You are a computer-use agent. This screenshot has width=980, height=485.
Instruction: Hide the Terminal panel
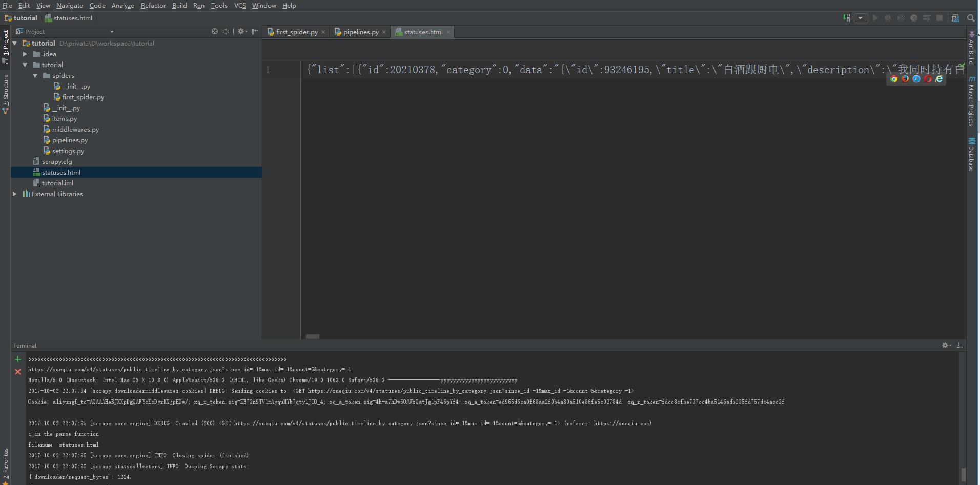959,345
